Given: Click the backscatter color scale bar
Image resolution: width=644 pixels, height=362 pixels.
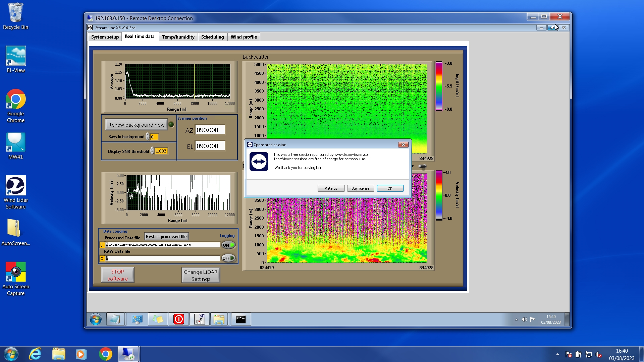Looking at the screenshot, I should [x=439, y=86].
